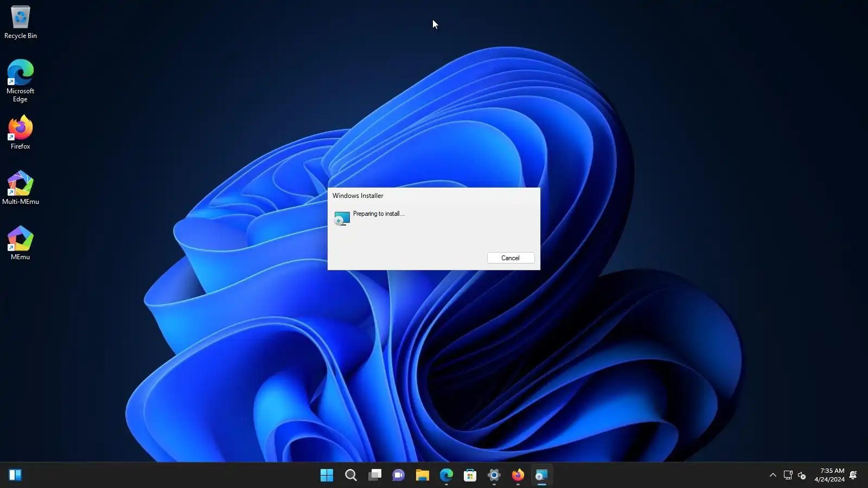Viewport: 868px width, 488px height.
Task: Cancel the Windows Installer preparation
Action: coord(510,258)
